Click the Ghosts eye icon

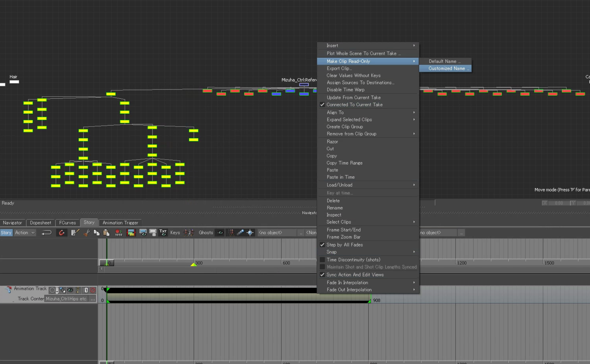[220, 233]
